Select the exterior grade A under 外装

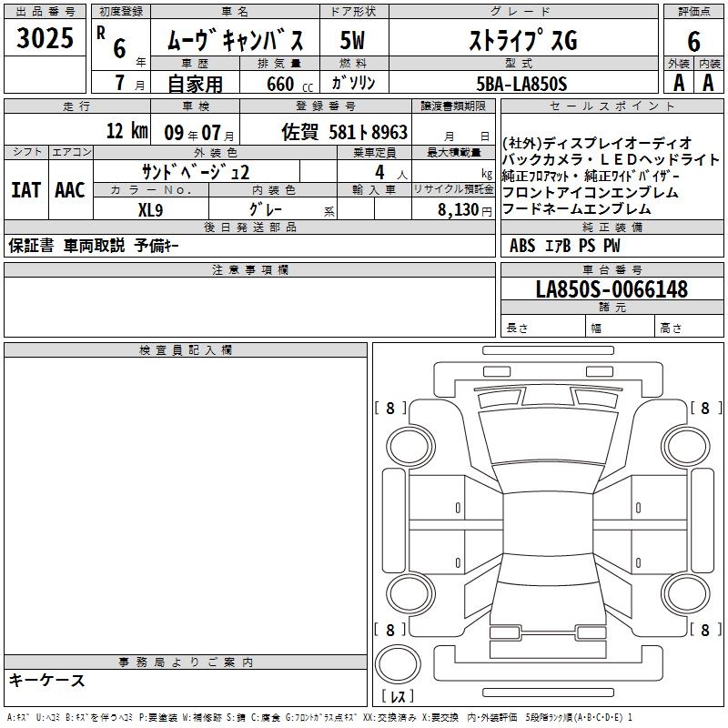[679, 83]
